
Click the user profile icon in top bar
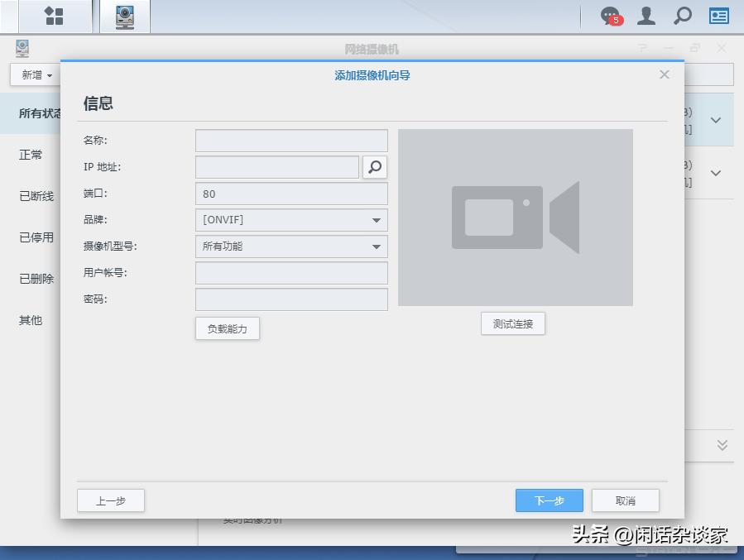tap(646, 15)
